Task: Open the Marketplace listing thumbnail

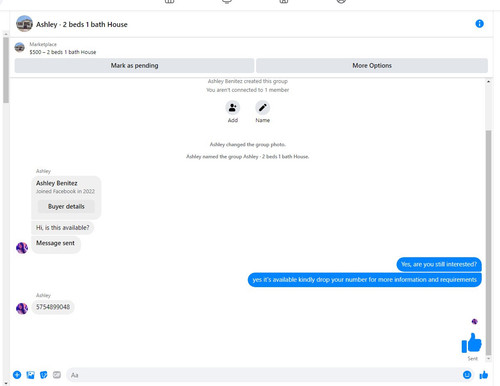Action: click(20, 48)
